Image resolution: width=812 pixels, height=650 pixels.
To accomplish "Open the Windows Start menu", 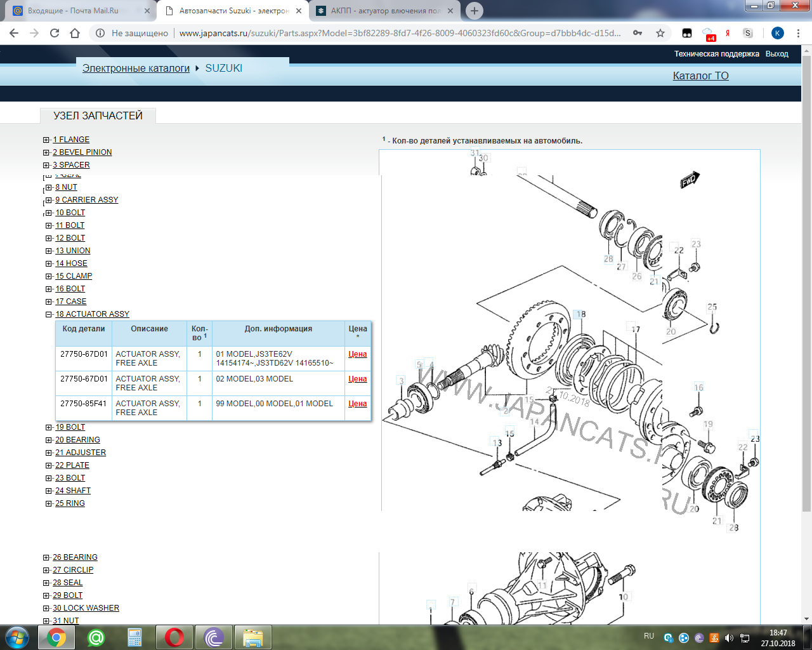I will pos(16,637).
